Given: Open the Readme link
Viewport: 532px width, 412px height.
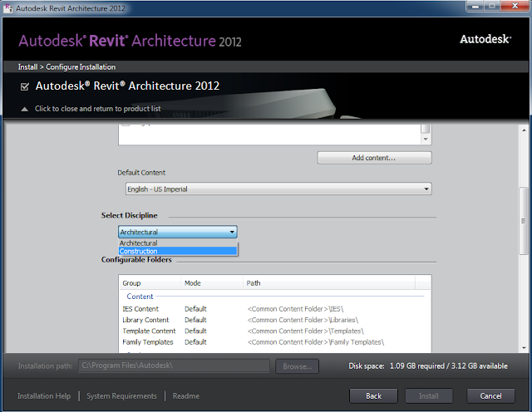Looking at the screenshot, I should pyautogui.click(x=186, y=396).
